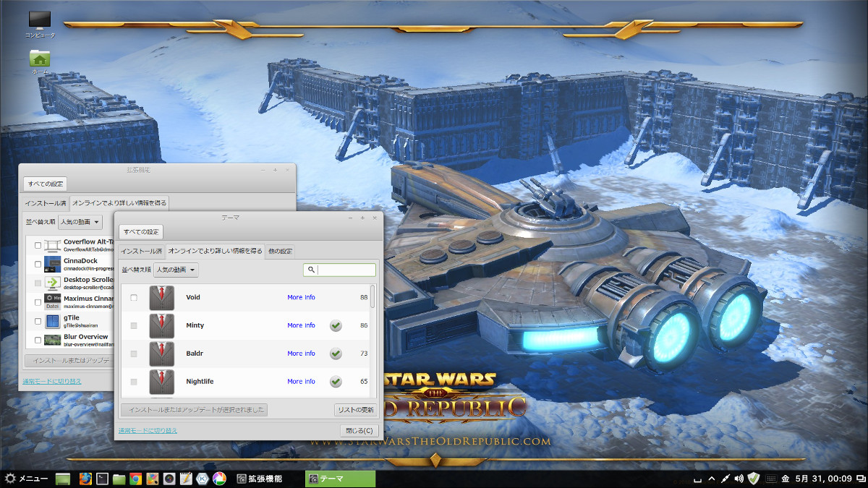The height and width of the screenshot is (488, 868).
Task: Click the Baldr theme suit thumbnail
Action: pos(162,354)
